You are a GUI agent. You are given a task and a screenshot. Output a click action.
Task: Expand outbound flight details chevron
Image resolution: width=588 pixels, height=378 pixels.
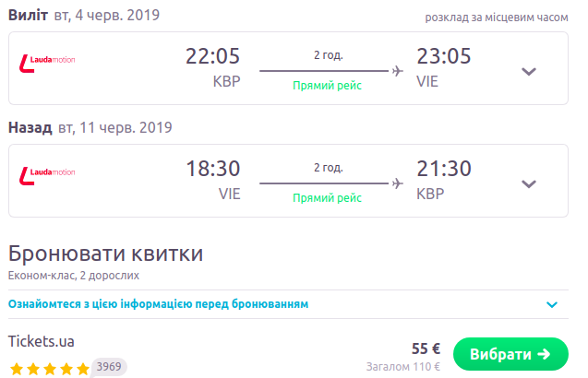pyautogui.click(x=529, y=71)
